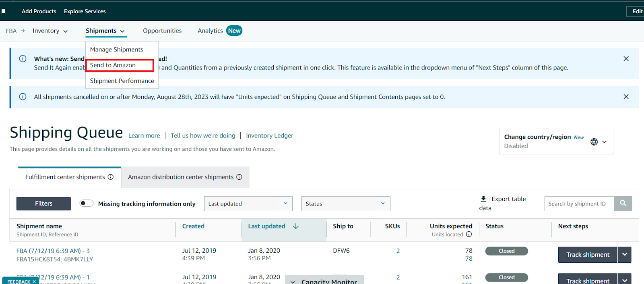644x284 pixels.
Task: Open Tell us how we're doing link
Action: point(203,136)
